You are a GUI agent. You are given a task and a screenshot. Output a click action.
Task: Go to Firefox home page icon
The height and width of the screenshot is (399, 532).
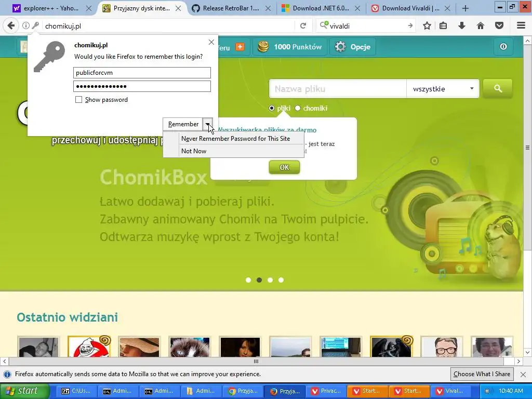(x=481, y=26)
